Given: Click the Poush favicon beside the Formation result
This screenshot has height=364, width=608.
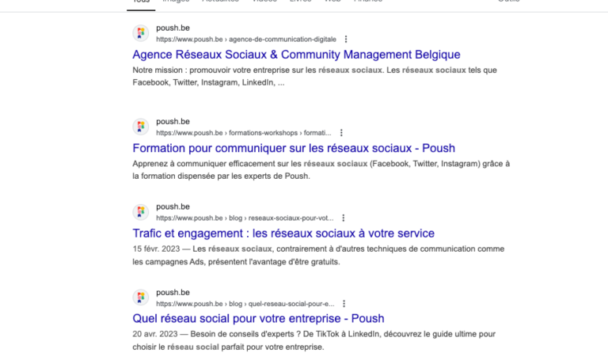Looking at the screenshot, I should tap(141, 127).
